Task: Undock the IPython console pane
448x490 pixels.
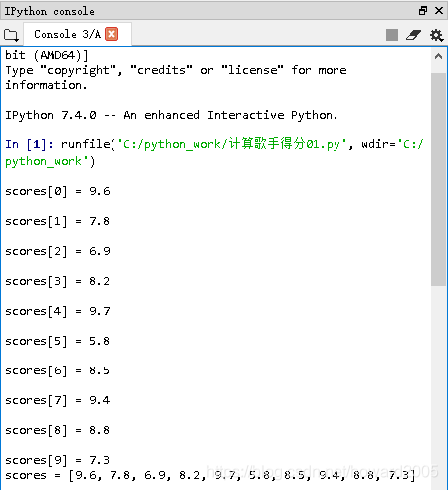Action: 423,11
